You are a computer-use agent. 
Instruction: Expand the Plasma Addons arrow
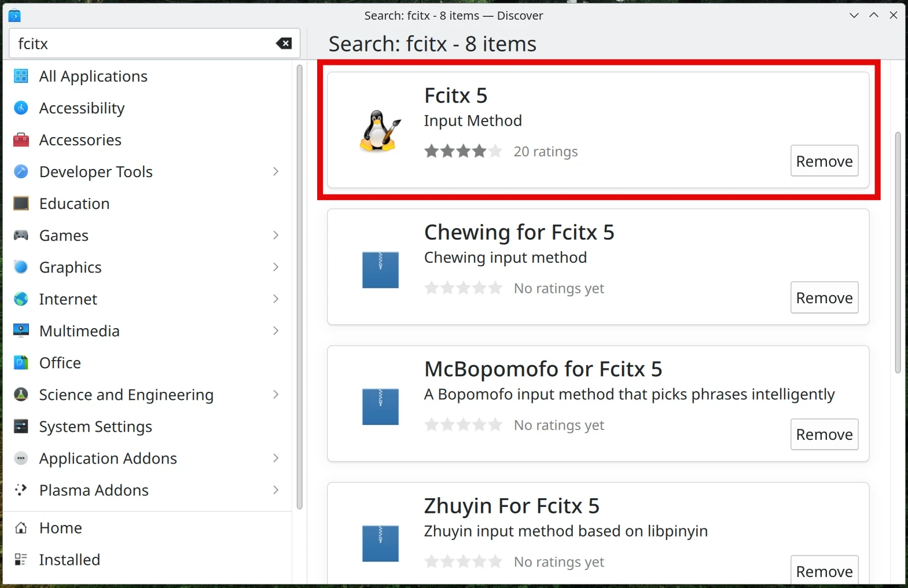pyautogui.click(x=275, y=490)
